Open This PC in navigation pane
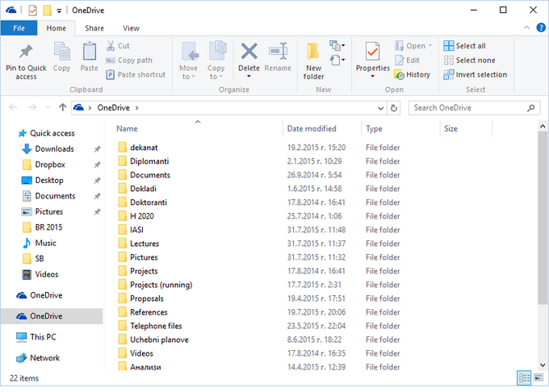This screenshot has width=549, height=392. point(43,337)
